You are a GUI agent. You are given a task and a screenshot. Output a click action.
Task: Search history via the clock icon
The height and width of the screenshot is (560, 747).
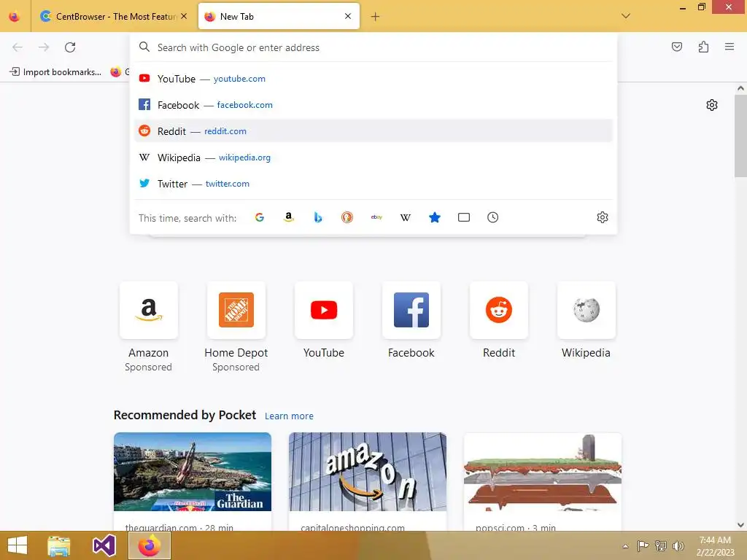(493, 217)
